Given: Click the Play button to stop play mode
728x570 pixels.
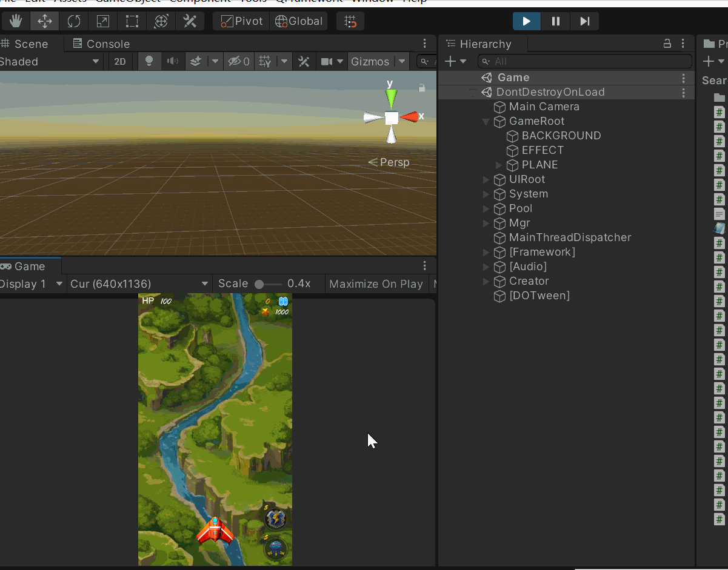Looking at the screenshot, I should (527, 21).
